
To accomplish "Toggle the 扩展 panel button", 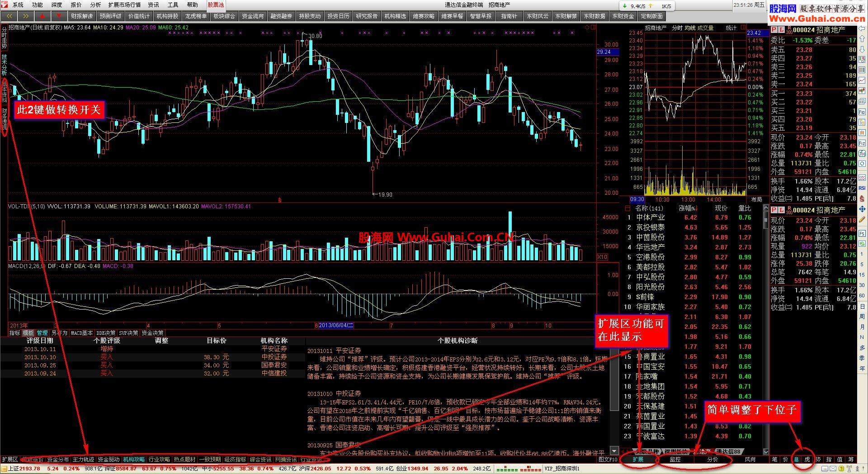I will tap(638, 460).
